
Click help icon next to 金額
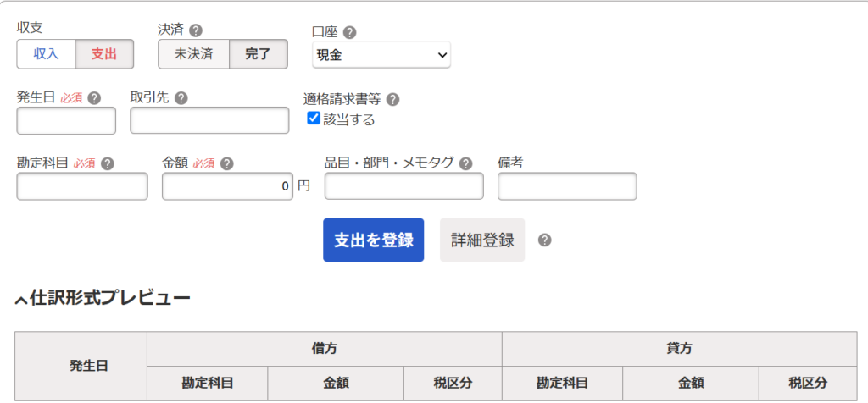point(226,163)
